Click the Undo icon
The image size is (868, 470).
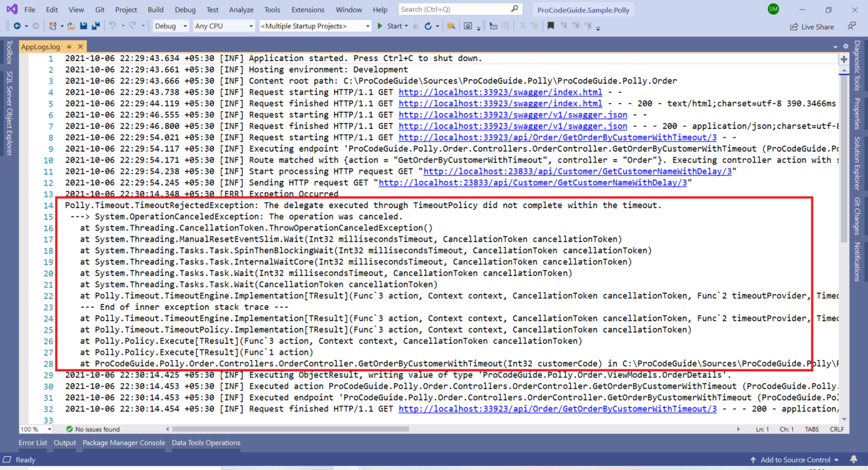[113, 25]
